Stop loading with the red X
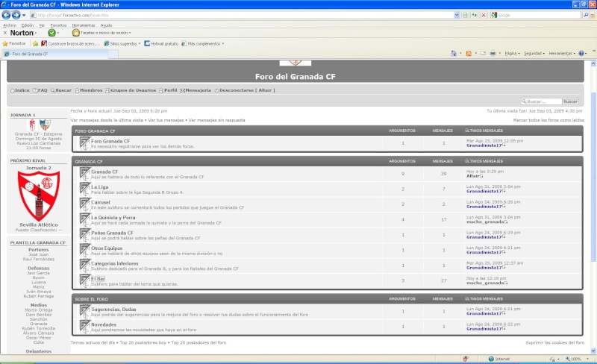Screen dimensions: 597x364 pos(484,15)
